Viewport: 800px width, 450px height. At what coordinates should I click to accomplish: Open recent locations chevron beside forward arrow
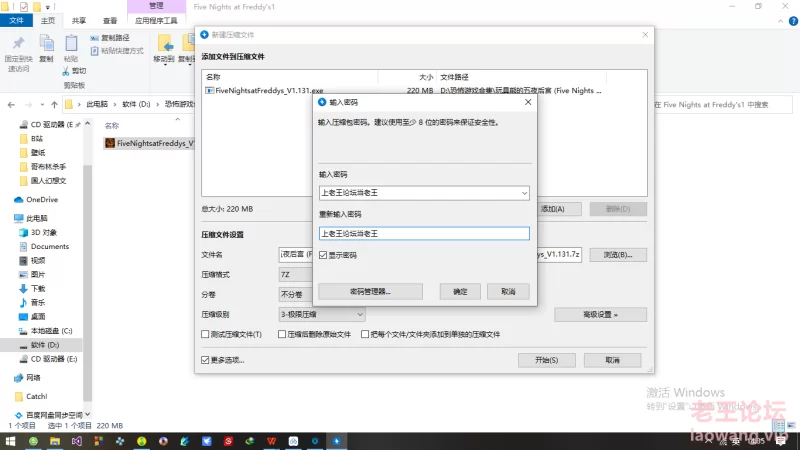point(42,105)
